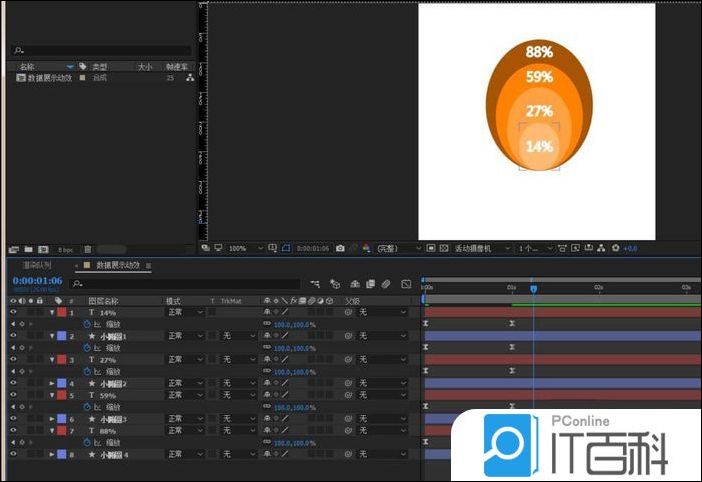Viewport: 702px width, 482px height.
Task: Click the interpret footage icon in the Project panel
Action: point(14,249)
